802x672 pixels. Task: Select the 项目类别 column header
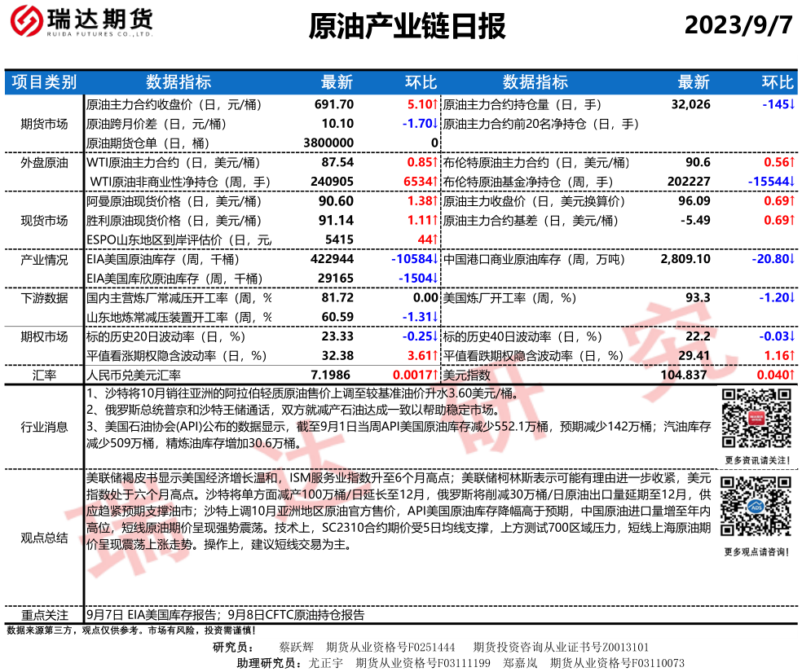tap(44, 81)
